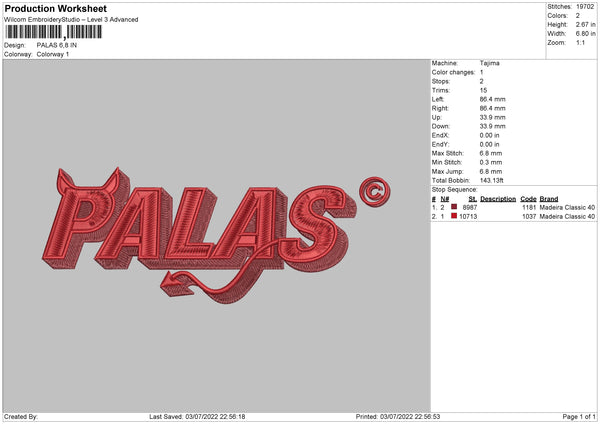Pick the thread color swatch for code 1181
Screen dimensions: 600x424
pos(455,207)
